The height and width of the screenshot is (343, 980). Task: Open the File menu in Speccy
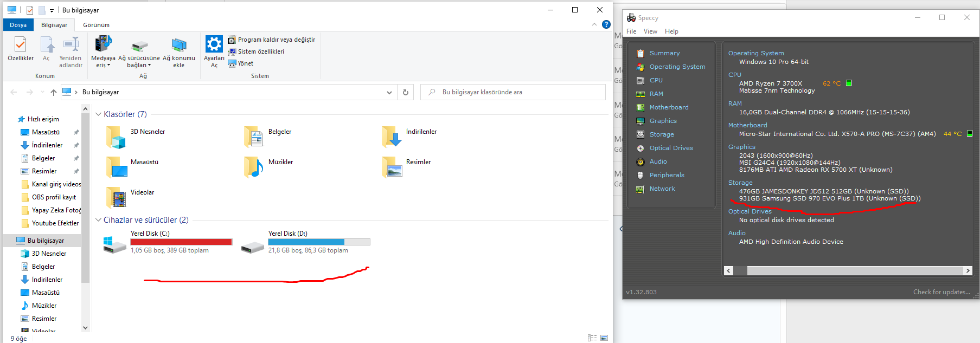(x=631, y=31)
